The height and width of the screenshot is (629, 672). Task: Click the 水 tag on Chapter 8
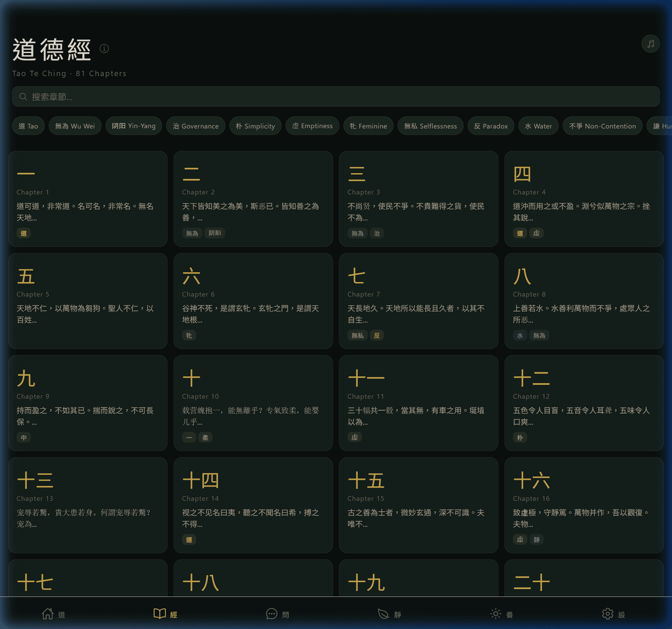pos(520,335)
